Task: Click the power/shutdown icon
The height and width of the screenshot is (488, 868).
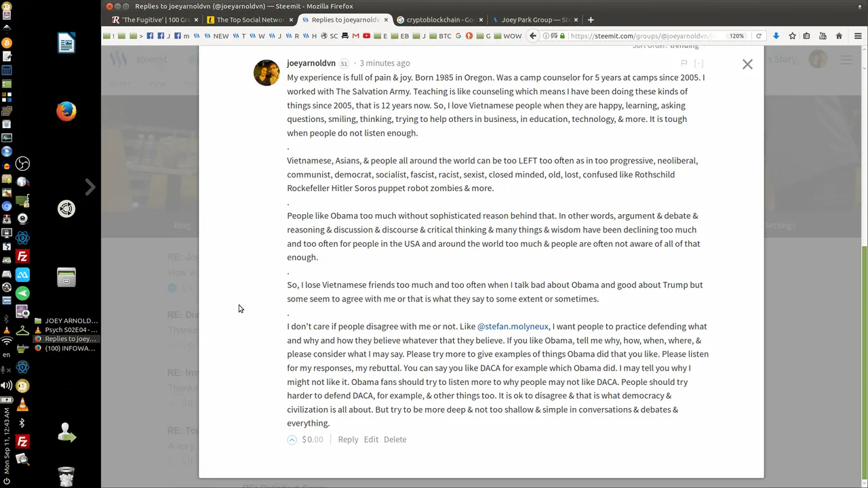Action: (7, 481)
